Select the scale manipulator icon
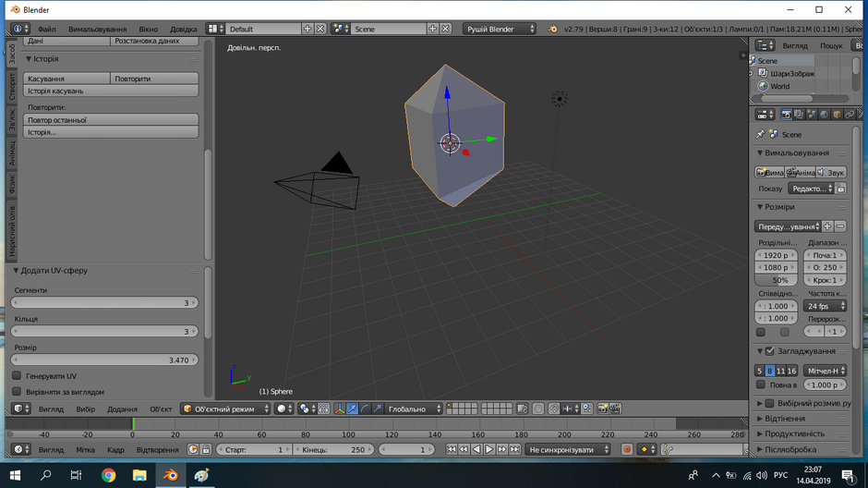The image size is (868, 488). tap(378, 409)
